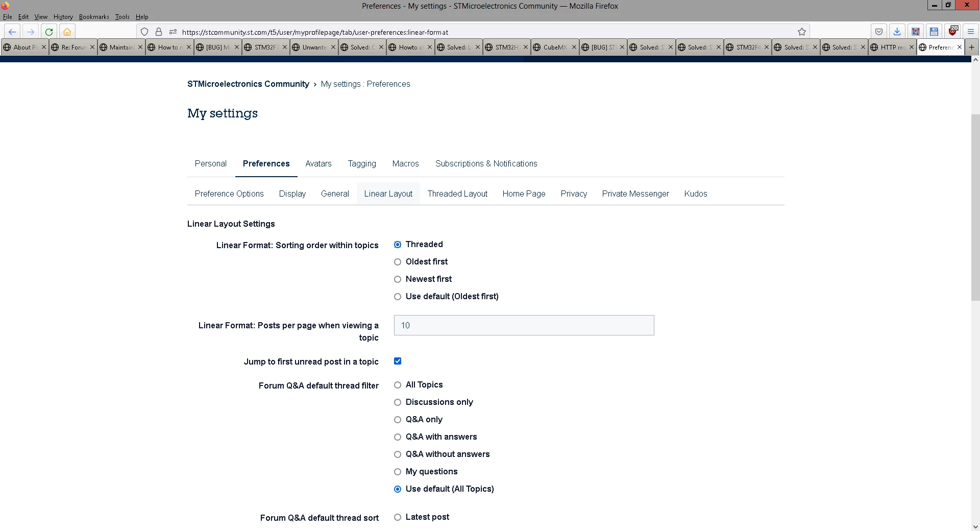Open the Pocket save icon
The height and width of the screenshot is (531, 980).
coord(879,32)
